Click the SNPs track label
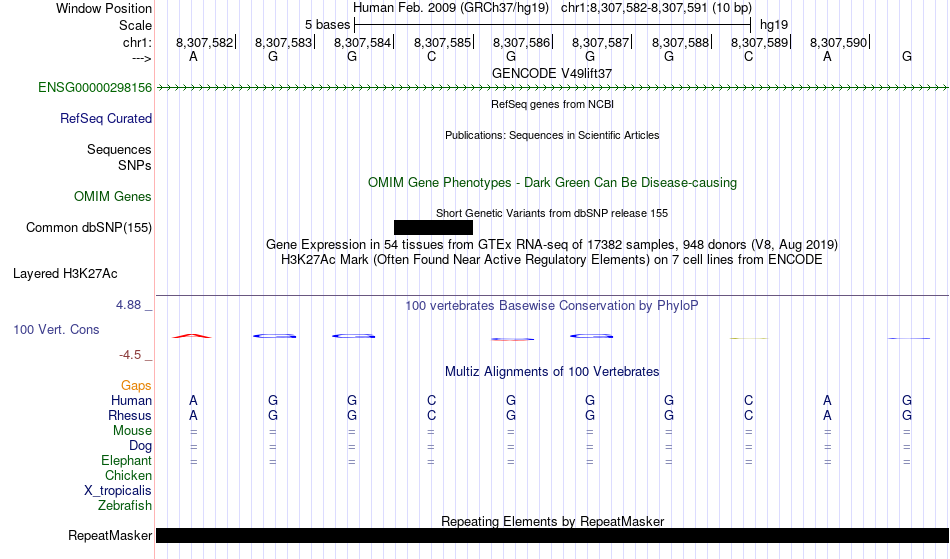This screenshot has width=950, height=559. click(x=135, y=165)
